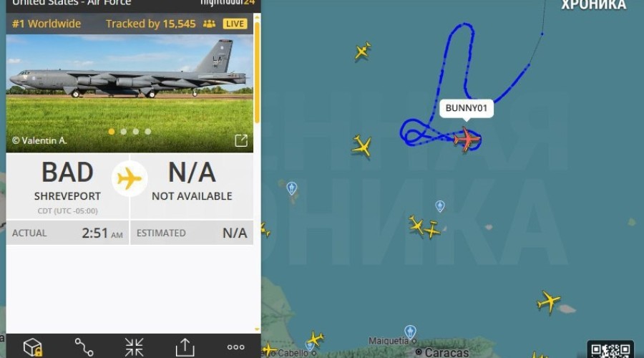The width and height of the screenshot is (644, 358).
Task: Click the collapse arrows center icon
Action: (135, 347)
